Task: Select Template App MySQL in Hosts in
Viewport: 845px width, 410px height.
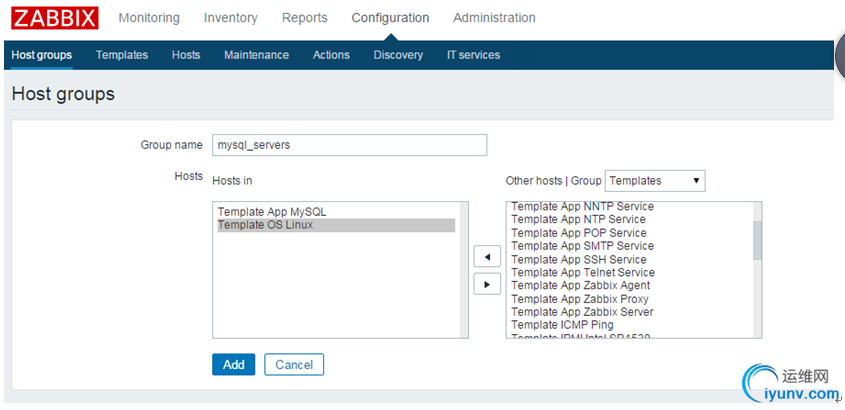Action: click(x=336, y=212)
